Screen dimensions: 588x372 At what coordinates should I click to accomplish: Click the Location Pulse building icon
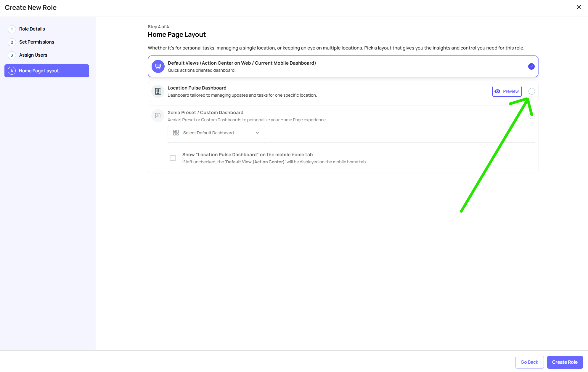pos(158,91)
